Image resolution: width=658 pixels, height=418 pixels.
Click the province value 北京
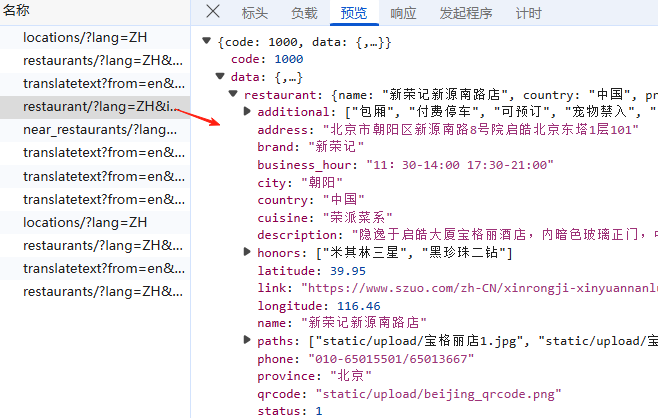(x=350, y=376)
